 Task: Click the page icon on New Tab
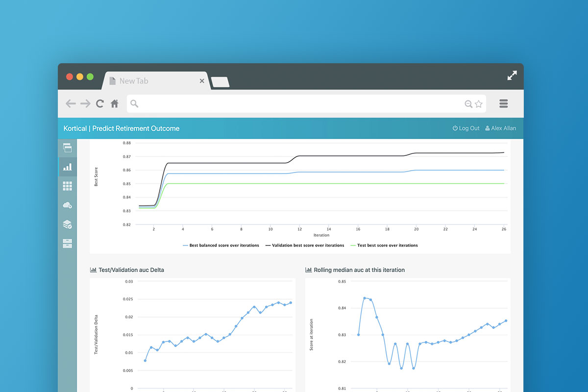[112, 81]
